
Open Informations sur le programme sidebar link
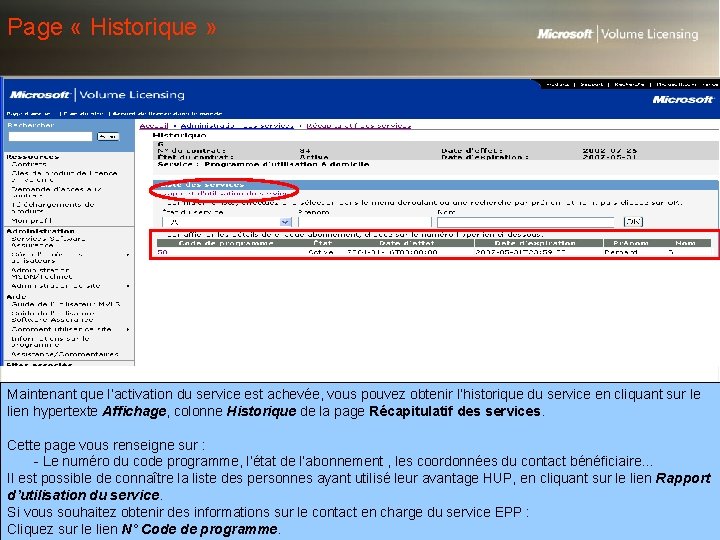click(x=50, y=342)
